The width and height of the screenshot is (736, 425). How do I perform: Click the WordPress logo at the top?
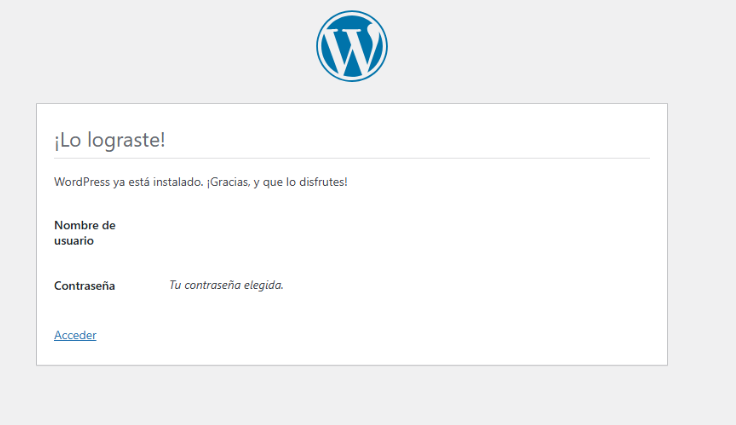click(352, 46)
